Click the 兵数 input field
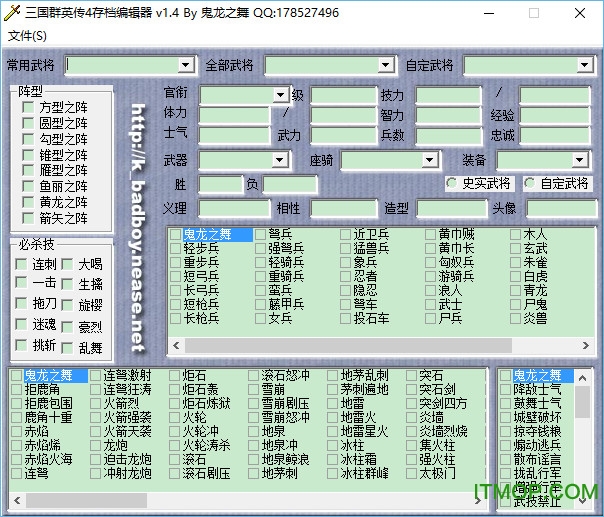 [x=448, y=135]
